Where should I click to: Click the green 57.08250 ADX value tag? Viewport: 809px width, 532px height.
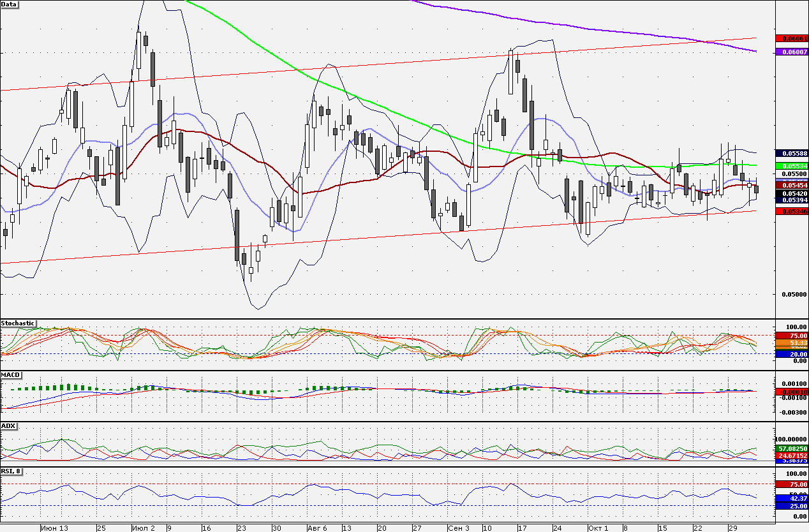tap(791, 449)
